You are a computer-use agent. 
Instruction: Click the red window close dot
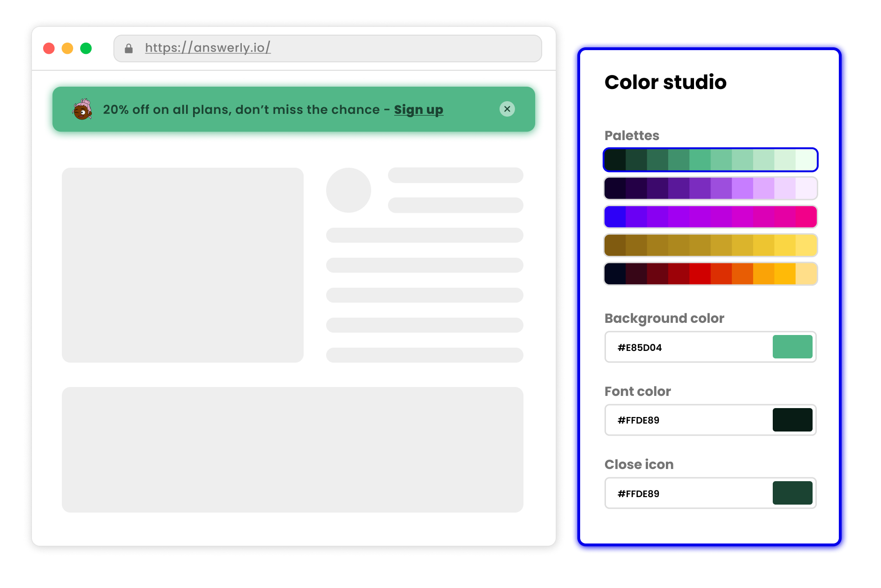pyautogui.click(x=49, y=48)
